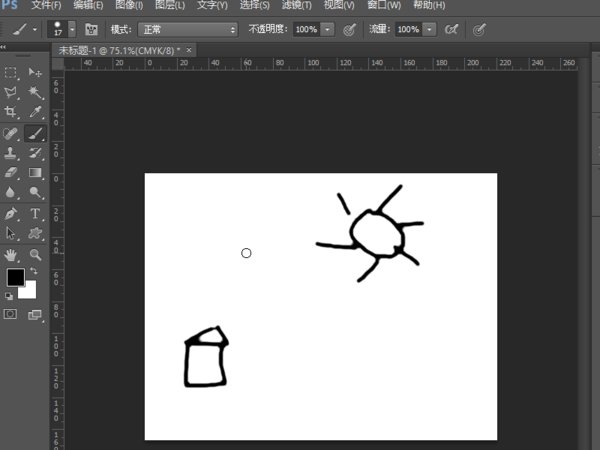This screenshot has width=600, height=450.
Task: Pick the Magic Wand tool
Action: coord(35,92)
